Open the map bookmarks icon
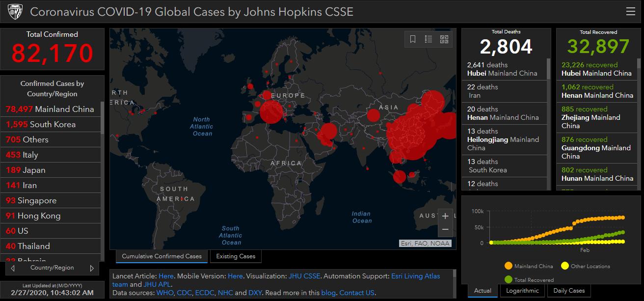 [x=413, y=39]
